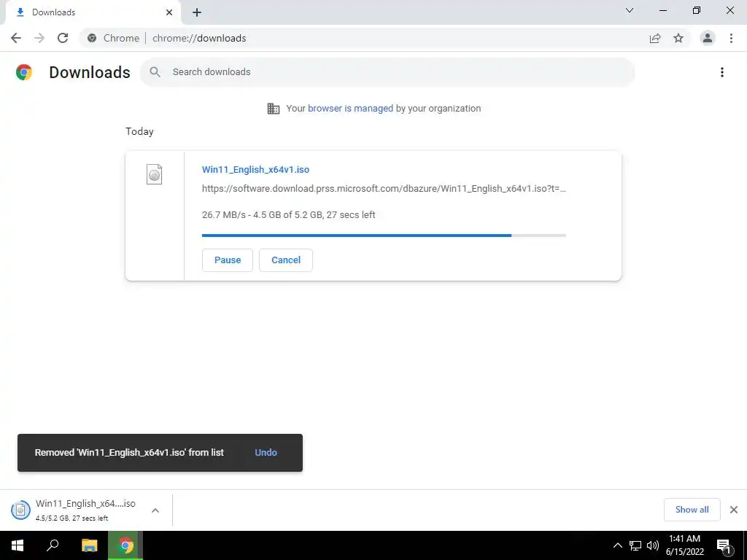Close the Downloads tab

point(169,12)
